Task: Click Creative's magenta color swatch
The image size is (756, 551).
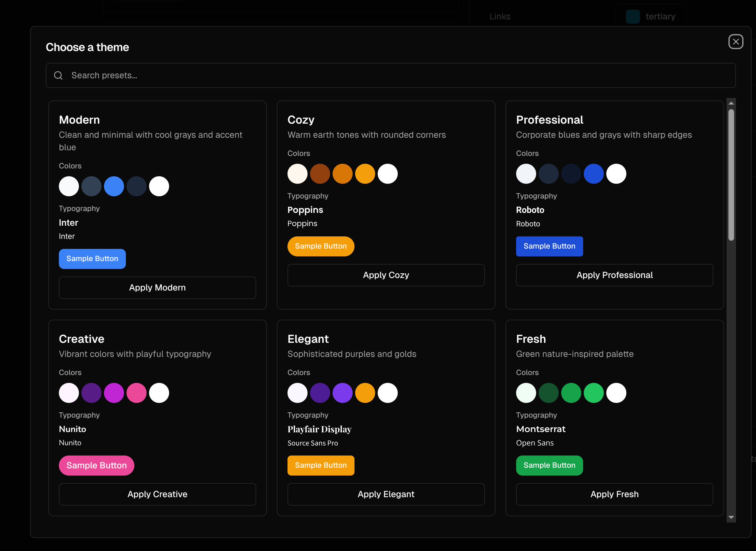Action: tap(114, 393)
